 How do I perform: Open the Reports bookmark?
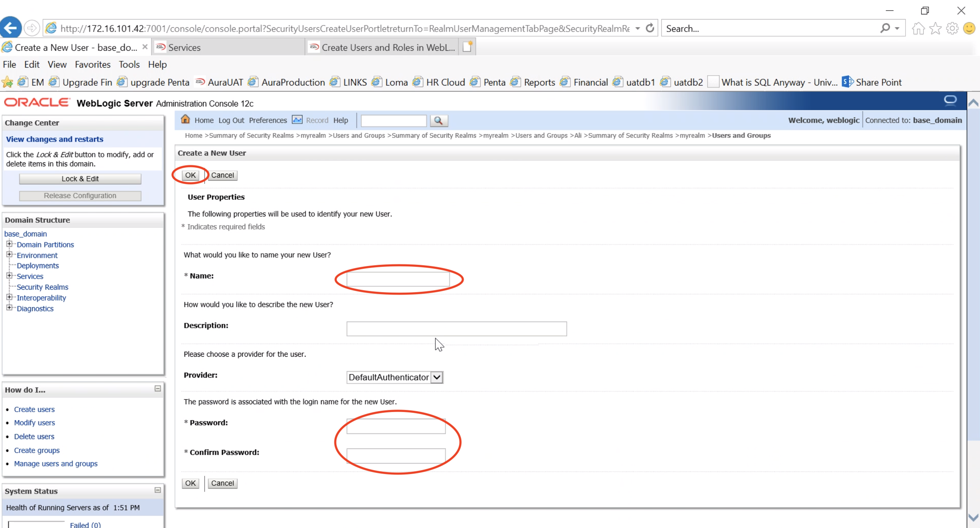533,82
